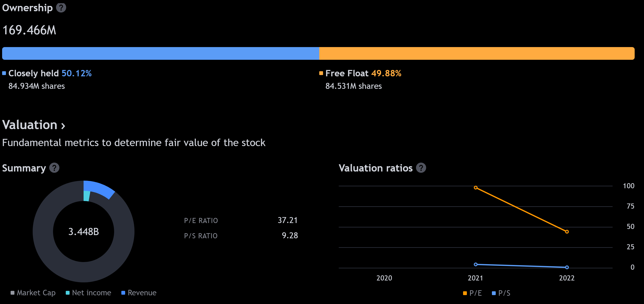
Task: Toggle the Net income legend item
Action: point(88,293)
